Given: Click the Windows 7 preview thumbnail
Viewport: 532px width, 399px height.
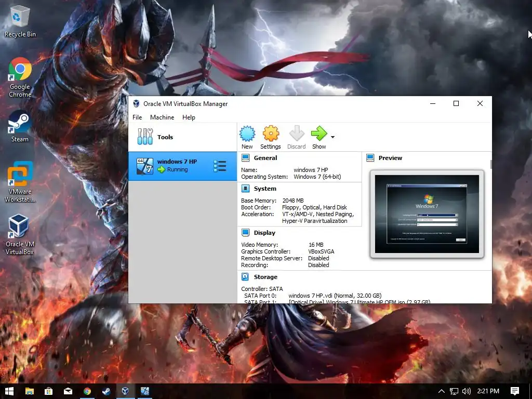Looking at the screenshot, I should (x=427, y=214).
